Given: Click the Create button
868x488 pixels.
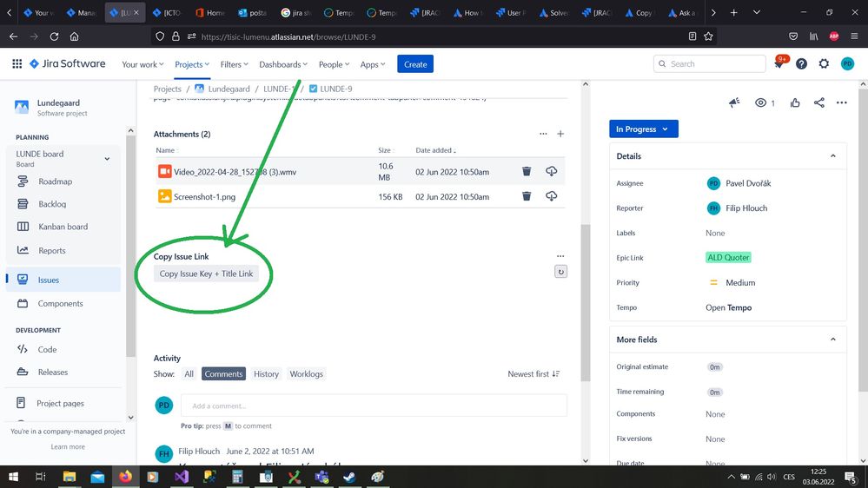Looking at the screenshot, I should pyautogui.click(x=415, y=64).
